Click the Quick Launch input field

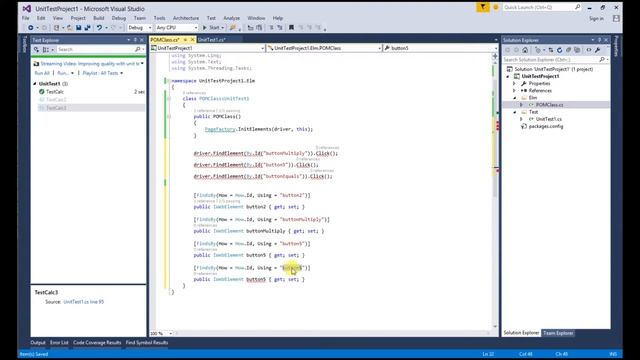coord(538,7)
